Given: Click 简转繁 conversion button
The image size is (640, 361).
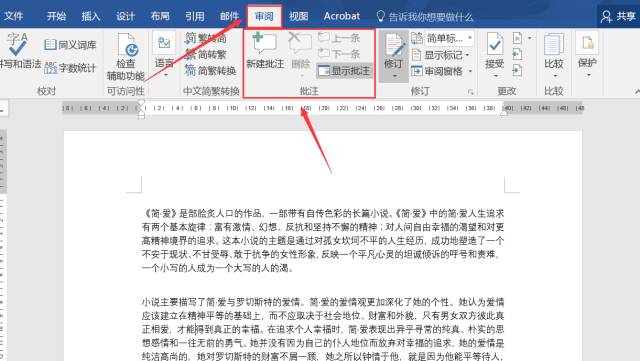Looking at the screenshot, I should tap(206, 54).
